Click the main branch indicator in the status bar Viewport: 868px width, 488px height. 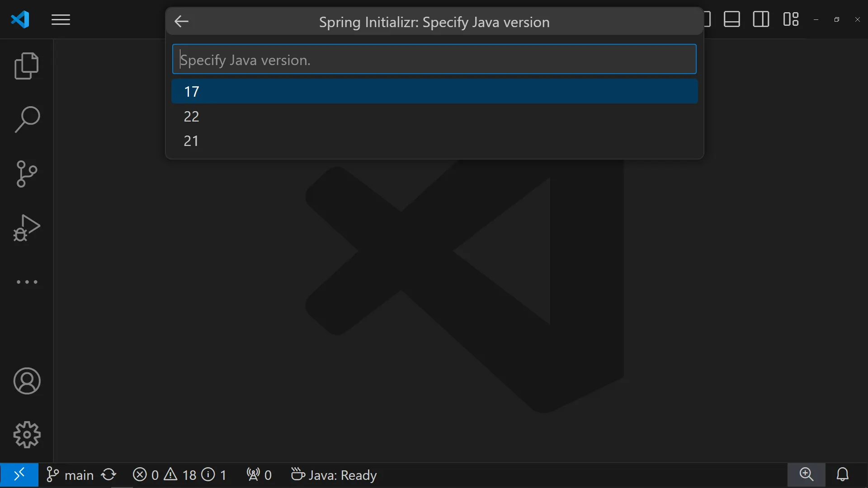click(x=71, y=475)
